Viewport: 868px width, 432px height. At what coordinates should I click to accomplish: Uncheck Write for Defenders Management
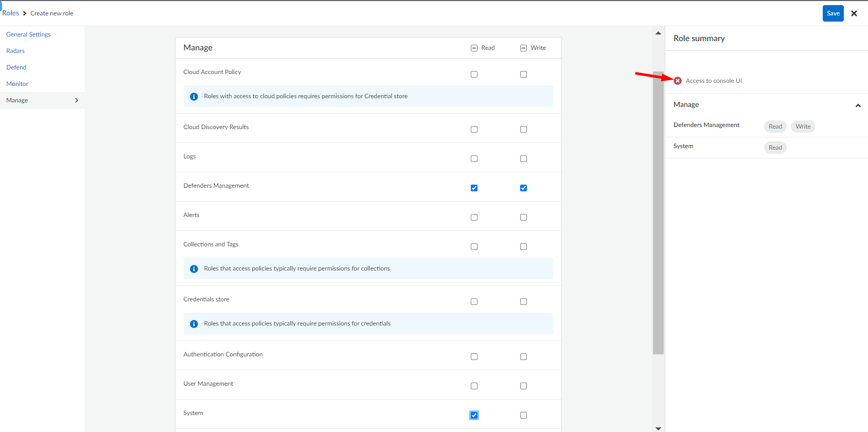pyautogui.click(x=523, y=188)
